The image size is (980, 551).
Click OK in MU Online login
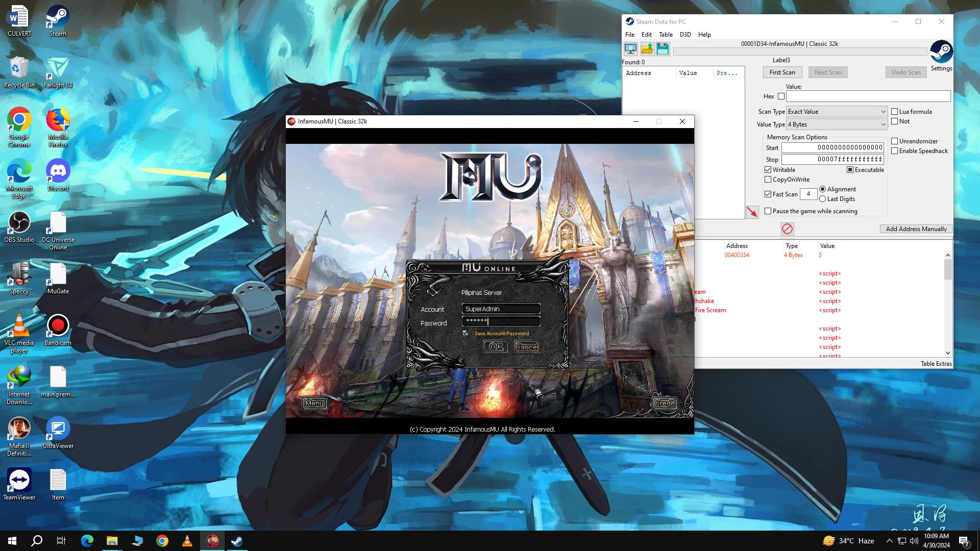click(x=496, y=347)
